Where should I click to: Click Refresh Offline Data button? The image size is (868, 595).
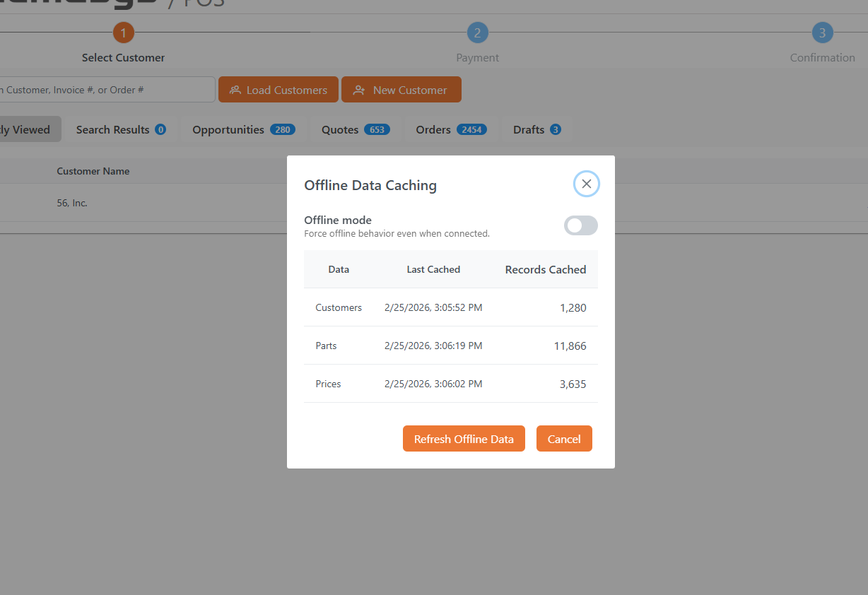(x=464, y=439)
